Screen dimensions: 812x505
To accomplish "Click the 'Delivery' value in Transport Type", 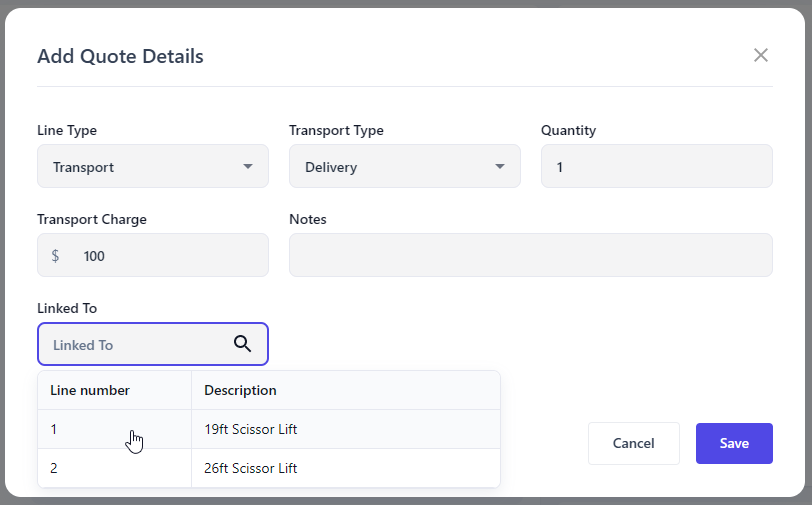I will [331, 167].
